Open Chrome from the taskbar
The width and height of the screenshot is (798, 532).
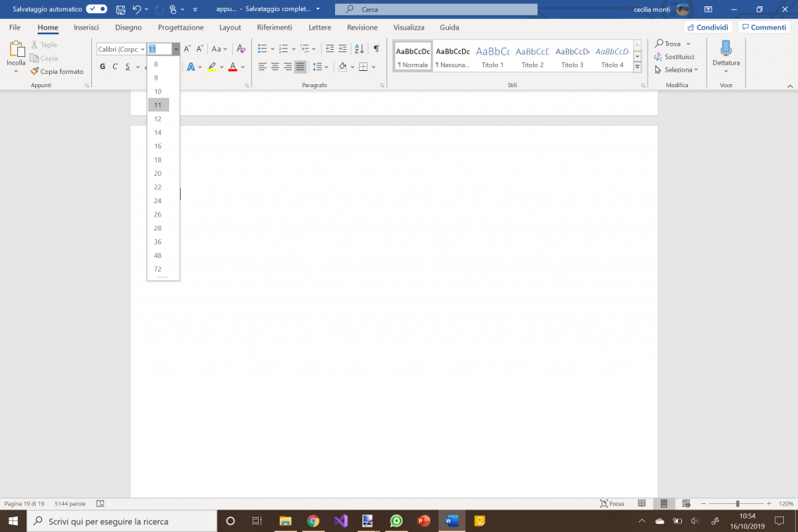pyautogui.click(x=313, y=521)
